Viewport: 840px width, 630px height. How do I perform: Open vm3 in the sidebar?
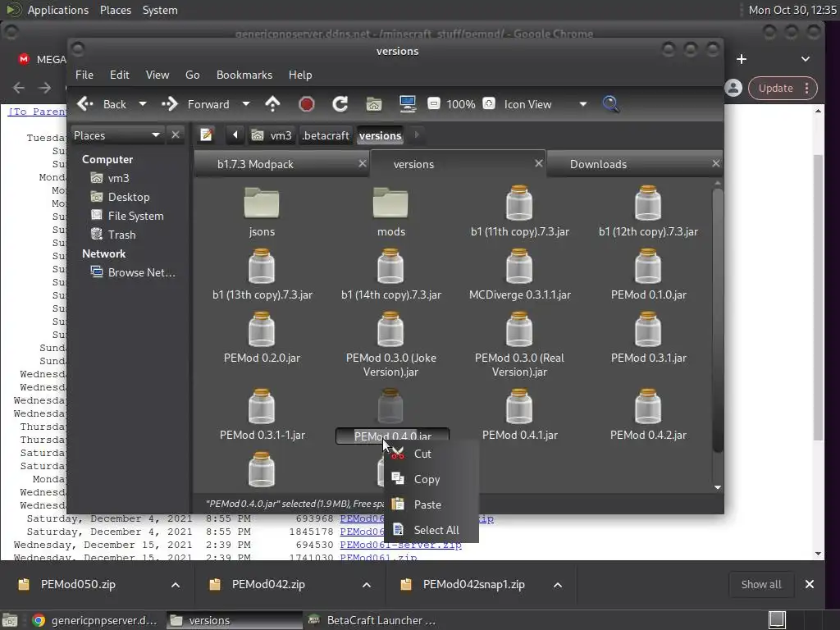118,178
